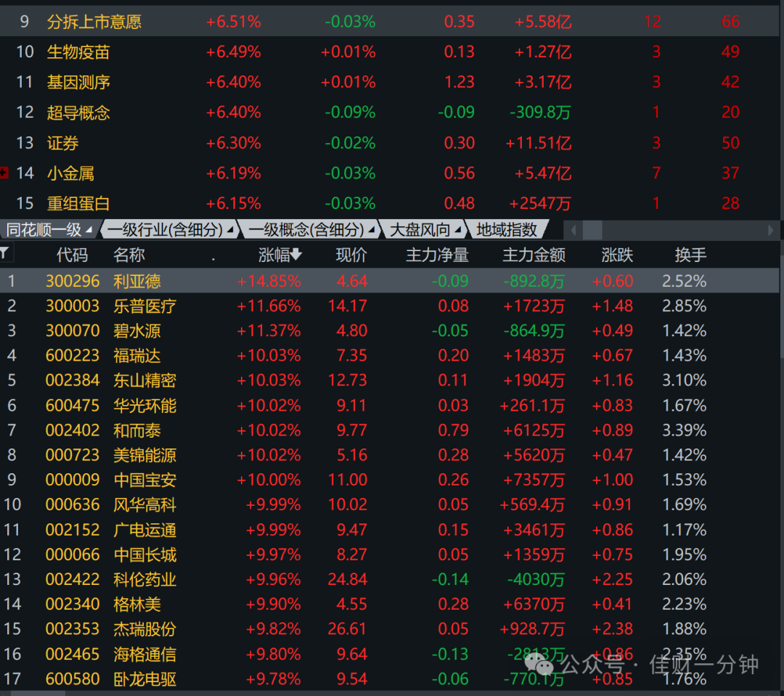The width and height of the screenshot is (784, 696).
Task: Expand the 一级概念(含细分) dropdown arrow
Action: (x=372, y=230)
